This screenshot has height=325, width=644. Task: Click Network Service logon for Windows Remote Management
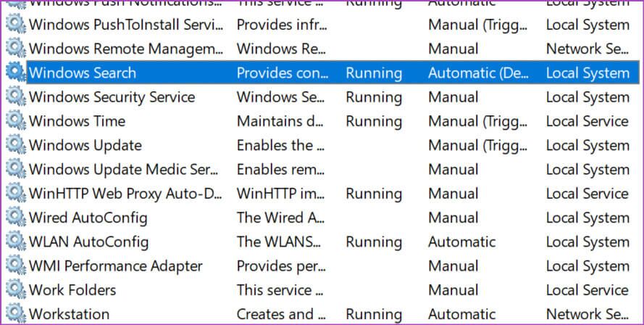(x=587, y=49)
